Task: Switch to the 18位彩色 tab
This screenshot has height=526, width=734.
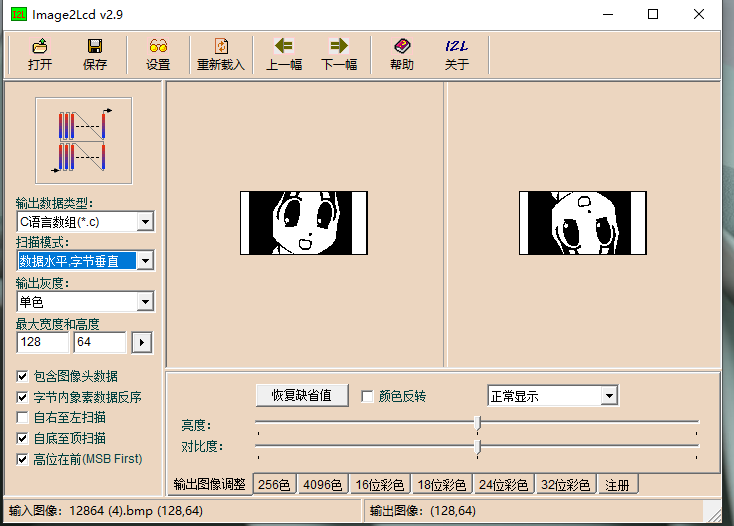Action: pos(442,485)
